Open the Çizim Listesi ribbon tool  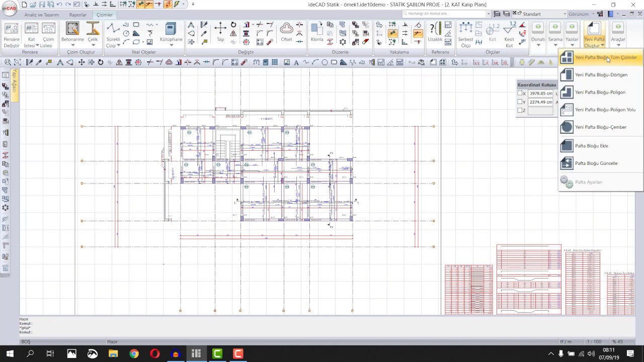(x=48, y=35)
